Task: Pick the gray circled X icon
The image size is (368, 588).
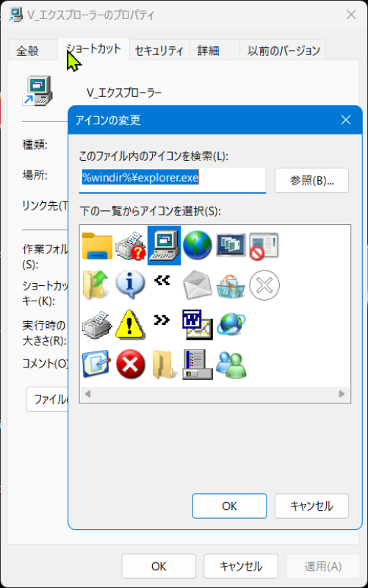Action: (264, 285)
